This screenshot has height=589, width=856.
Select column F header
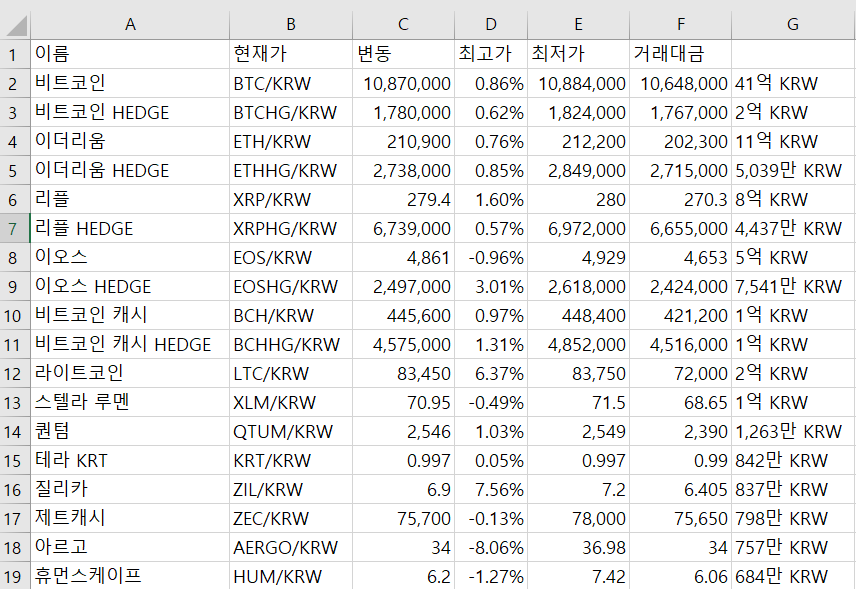680,25
